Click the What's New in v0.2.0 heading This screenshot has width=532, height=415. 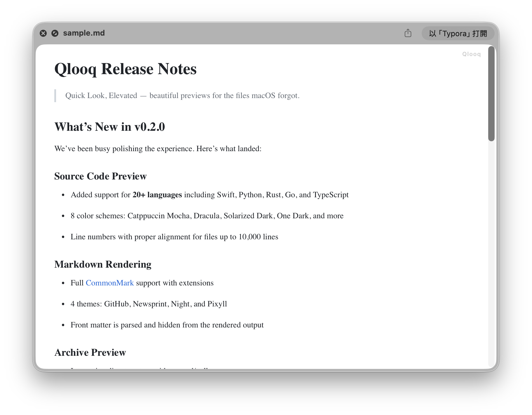[109, 127]
